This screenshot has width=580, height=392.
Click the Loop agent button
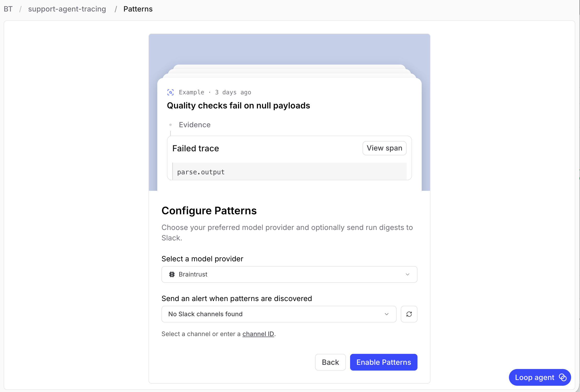coord(540,377)
